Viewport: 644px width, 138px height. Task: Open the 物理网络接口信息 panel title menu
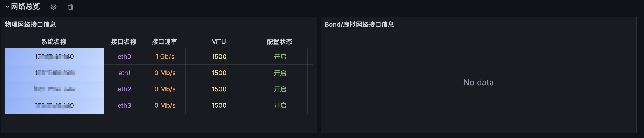tap(30, 24)
